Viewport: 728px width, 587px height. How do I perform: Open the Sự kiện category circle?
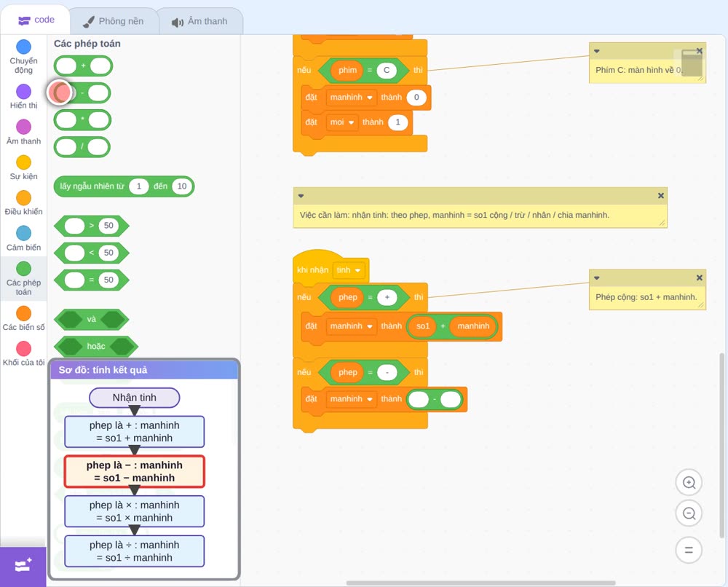[24, 162]
